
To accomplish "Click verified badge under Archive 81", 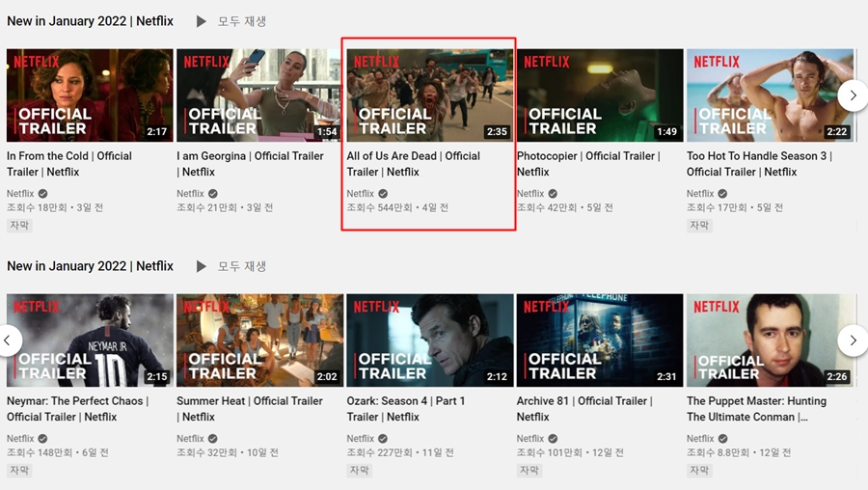I will [553, 439].
